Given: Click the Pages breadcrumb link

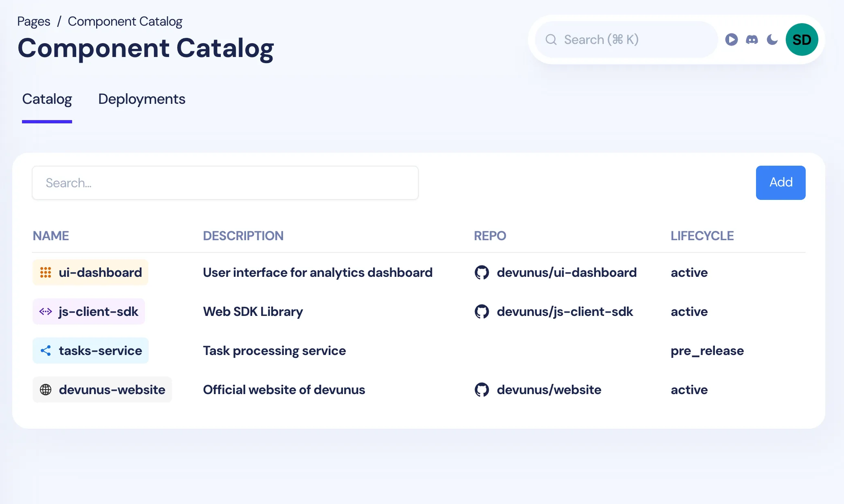Looking at the screenshot, I should pyautogui.click(x=34, y=21).
